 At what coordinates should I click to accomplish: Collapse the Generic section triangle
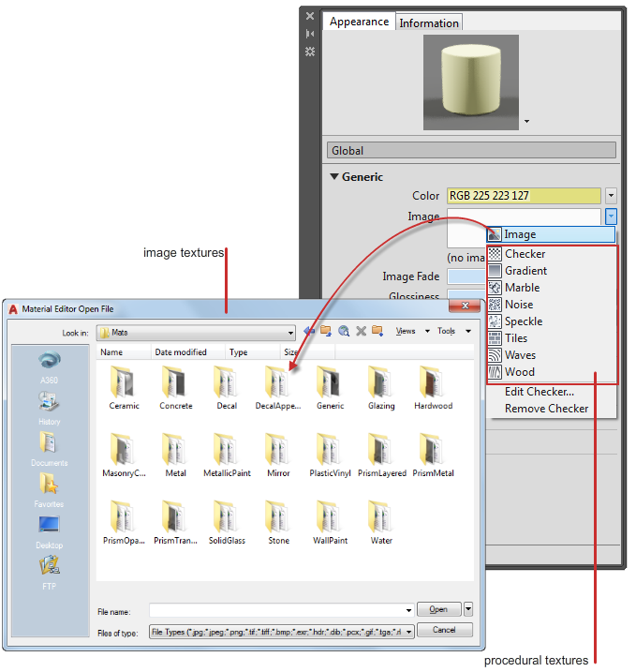coord(334,176)
